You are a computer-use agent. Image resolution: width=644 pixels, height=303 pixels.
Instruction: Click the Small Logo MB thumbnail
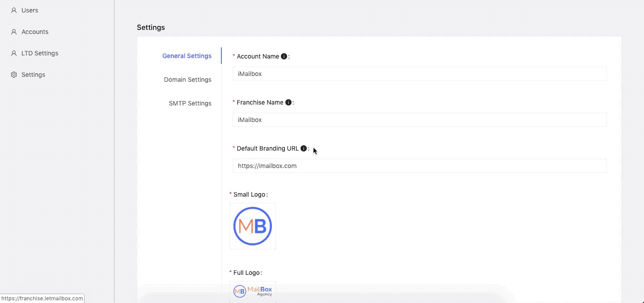tap(253, 226)
